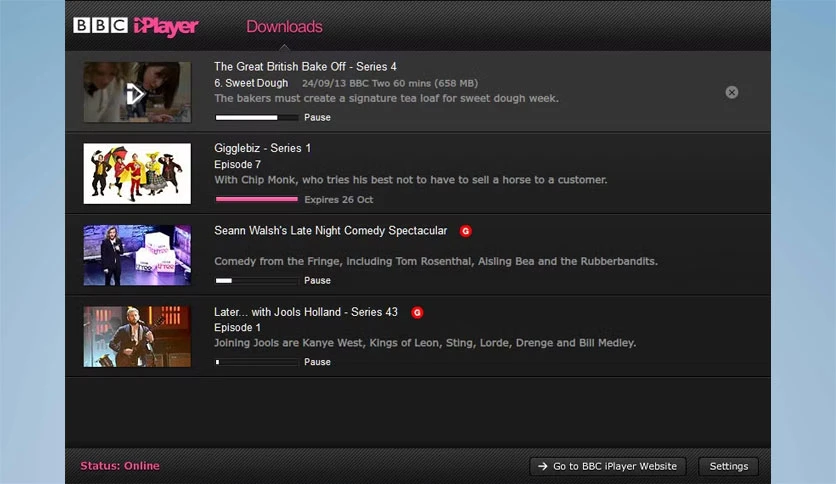
Task: Select the Bake Off description about tea loaf
Action: click(387, 98)
